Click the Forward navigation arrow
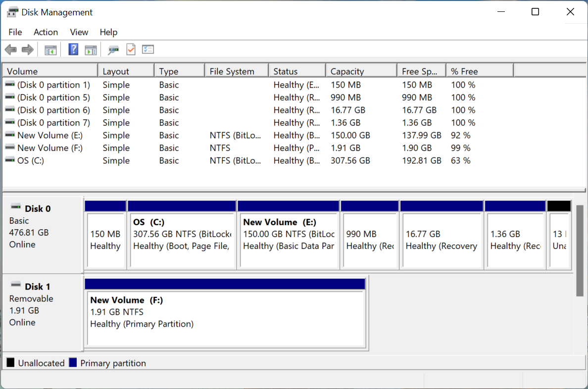Screen dimensions: 588x389 27,49
